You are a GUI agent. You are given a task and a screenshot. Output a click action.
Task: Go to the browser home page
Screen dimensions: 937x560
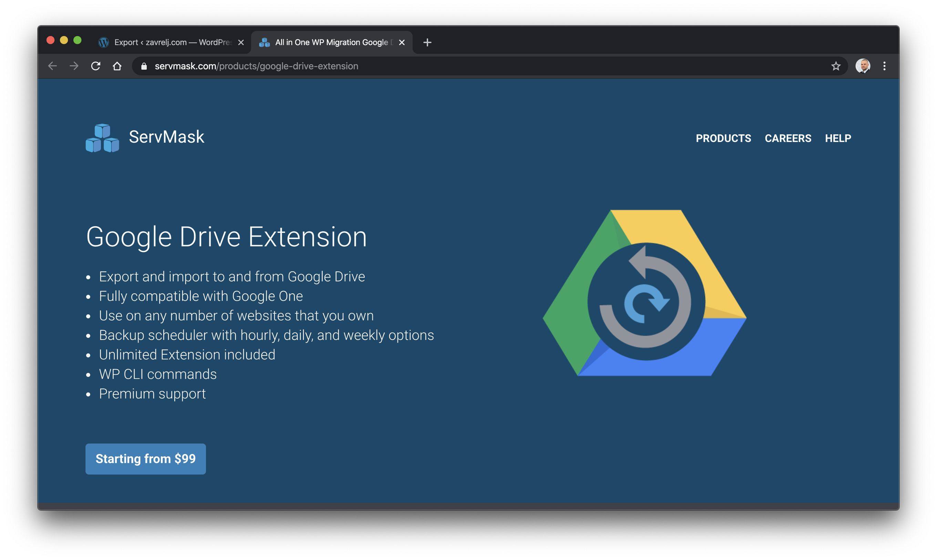[117, 66]
